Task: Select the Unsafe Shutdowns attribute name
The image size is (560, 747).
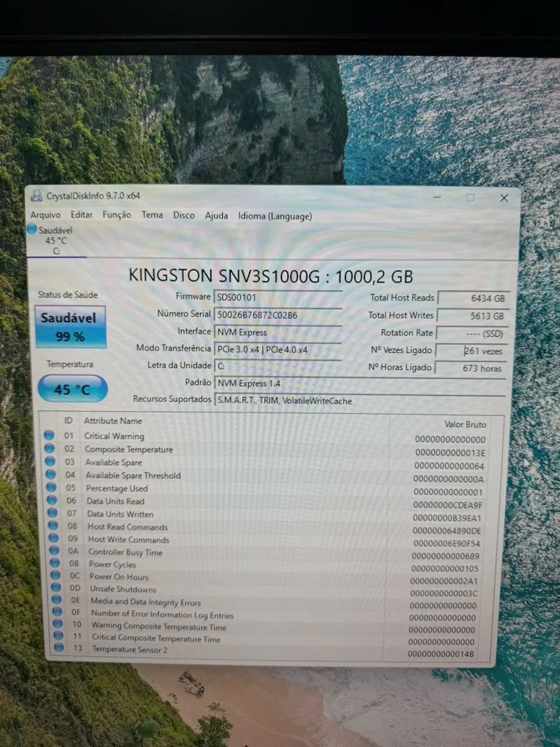Action: [124, 589]
